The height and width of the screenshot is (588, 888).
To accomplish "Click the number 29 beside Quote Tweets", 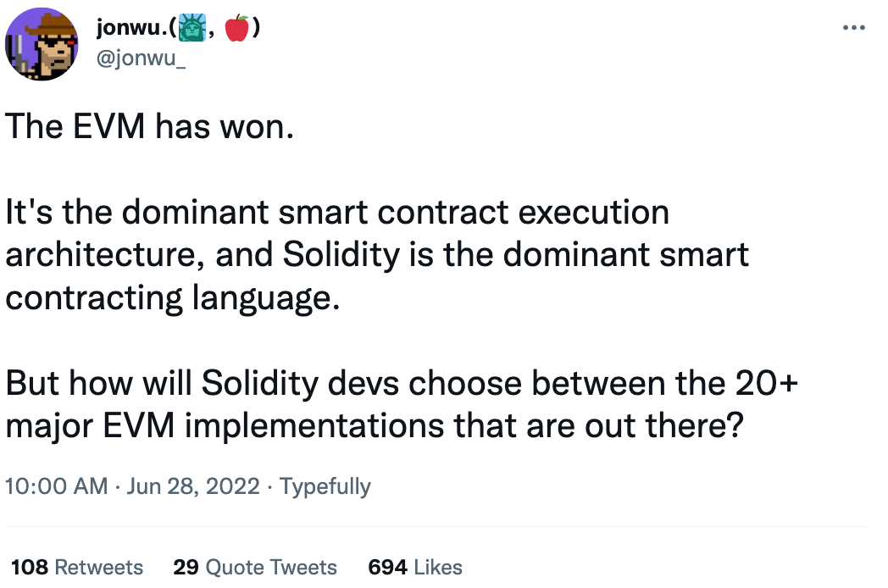I will click(186, 567).
